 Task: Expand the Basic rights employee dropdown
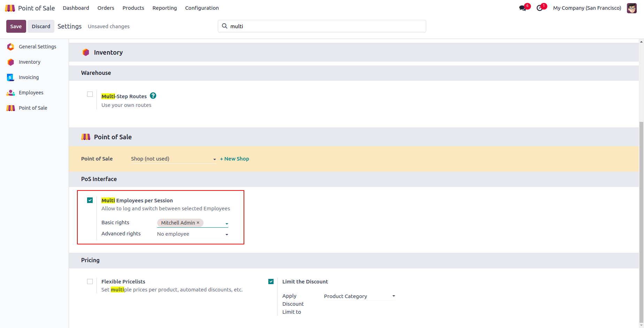point(227,224)
